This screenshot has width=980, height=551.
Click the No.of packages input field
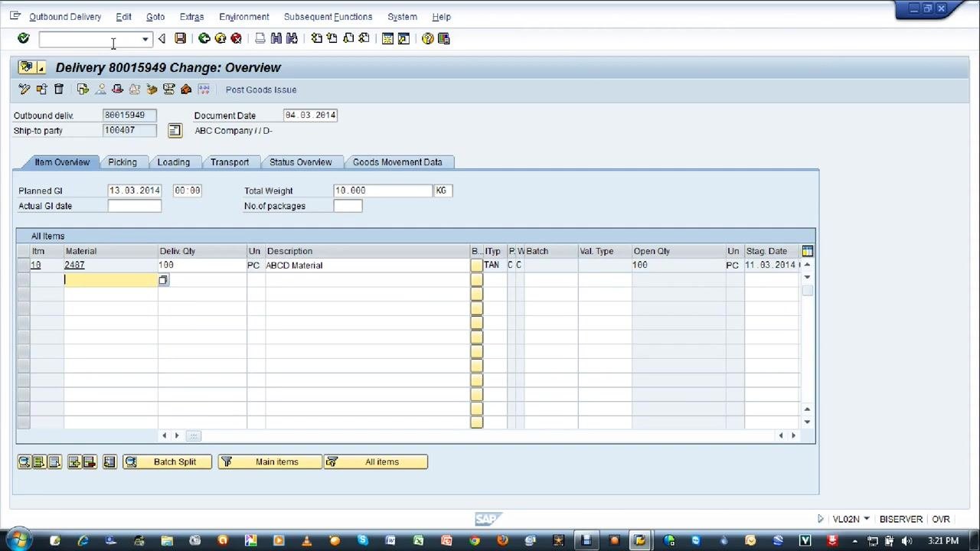348,206
